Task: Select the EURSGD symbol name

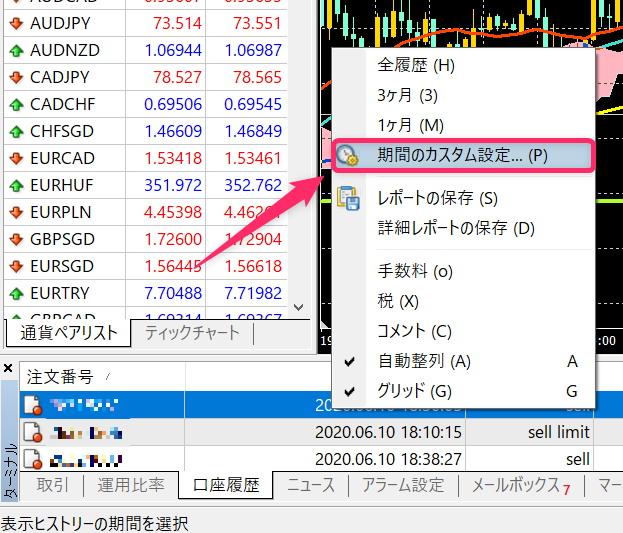Action: 62,266
